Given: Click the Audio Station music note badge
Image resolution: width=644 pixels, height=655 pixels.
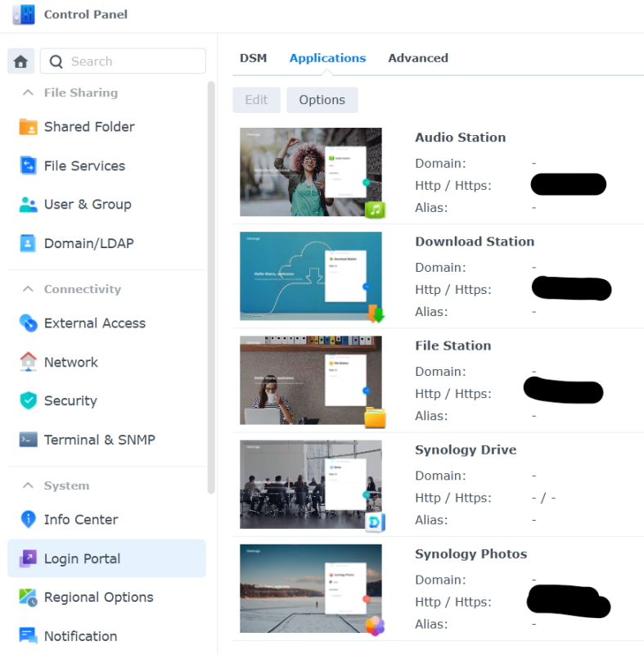Looking at the screenshot, I should (x=375, y=210).
